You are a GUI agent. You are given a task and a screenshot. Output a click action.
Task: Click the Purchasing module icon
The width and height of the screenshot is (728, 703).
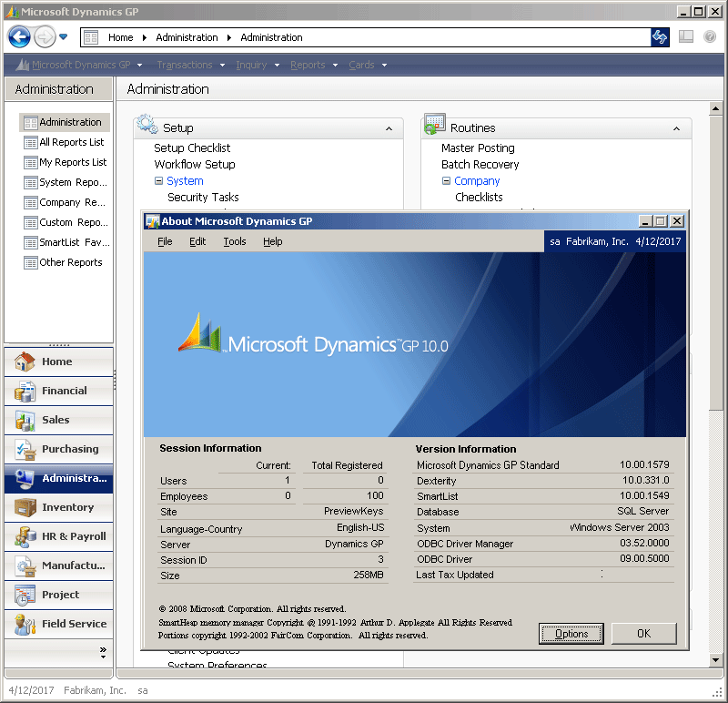pyautogui.click(x=25, y=449)
